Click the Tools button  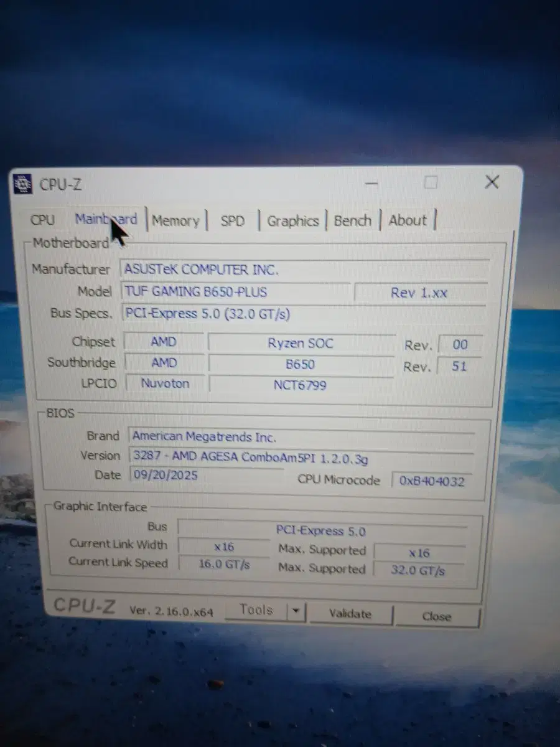(x=256, y=611)
